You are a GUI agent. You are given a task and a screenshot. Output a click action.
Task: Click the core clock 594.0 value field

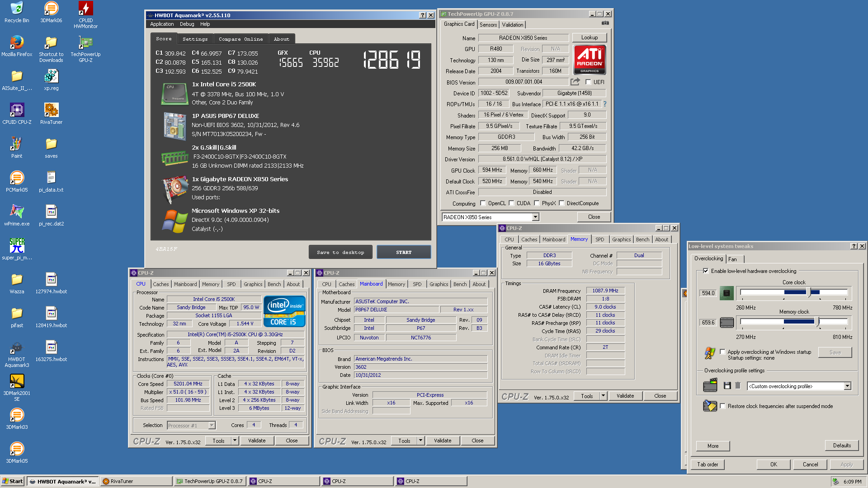(708, 293)
